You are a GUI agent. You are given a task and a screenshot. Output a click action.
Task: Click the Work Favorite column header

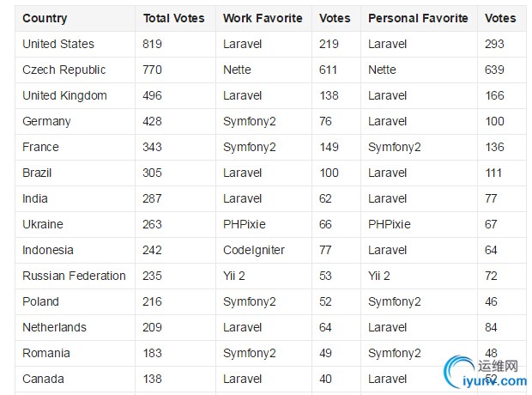point(263,18)
